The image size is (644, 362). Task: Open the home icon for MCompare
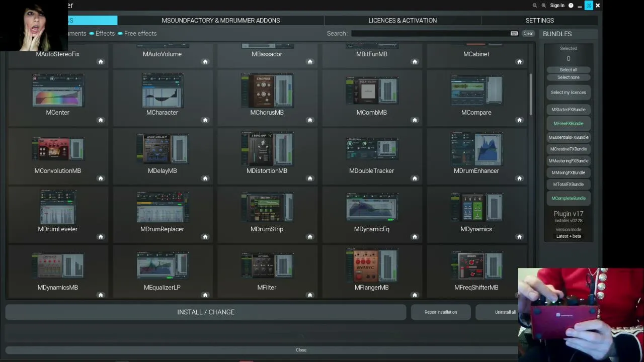tap(519, 120)
